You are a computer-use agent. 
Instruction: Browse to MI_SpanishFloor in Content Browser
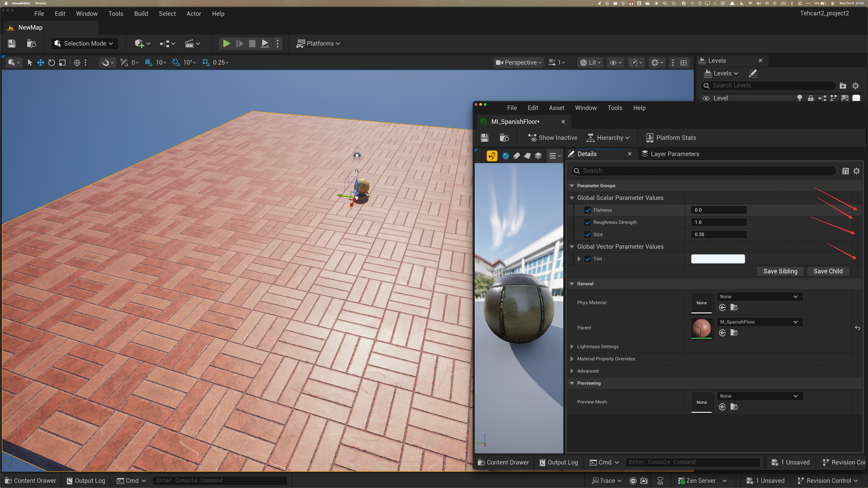coord(504,138)
